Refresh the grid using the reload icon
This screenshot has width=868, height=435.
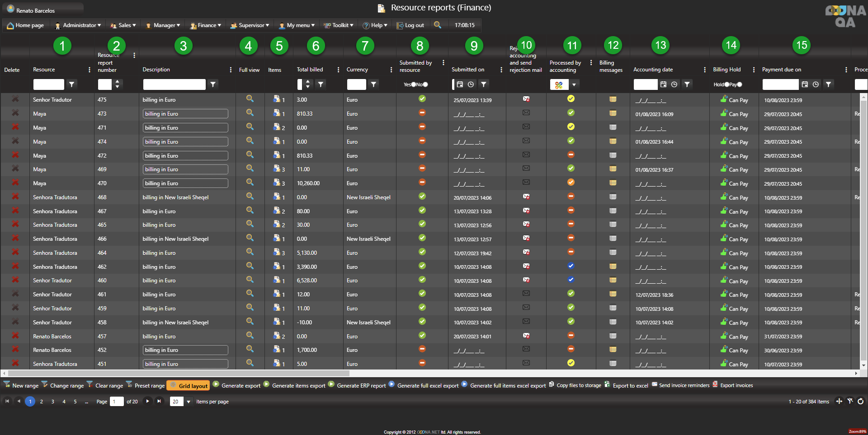click(x=860, y=401)
